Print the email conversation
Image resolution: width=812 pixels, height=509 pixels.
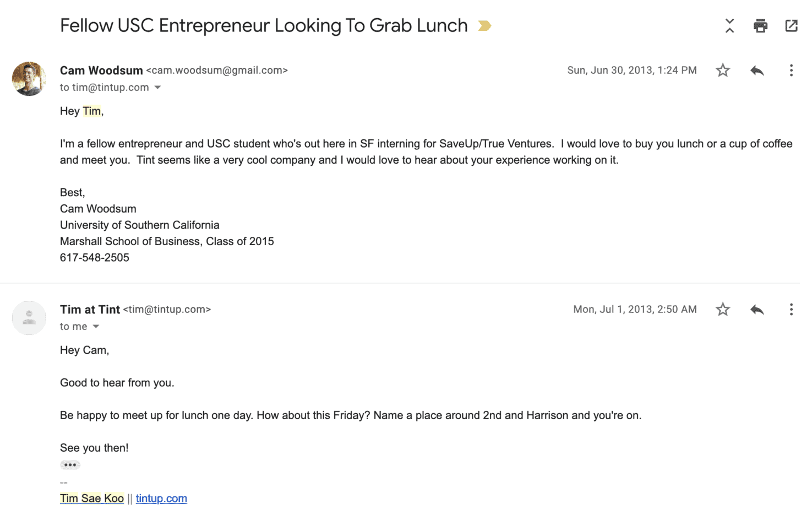tap(760, 25)
